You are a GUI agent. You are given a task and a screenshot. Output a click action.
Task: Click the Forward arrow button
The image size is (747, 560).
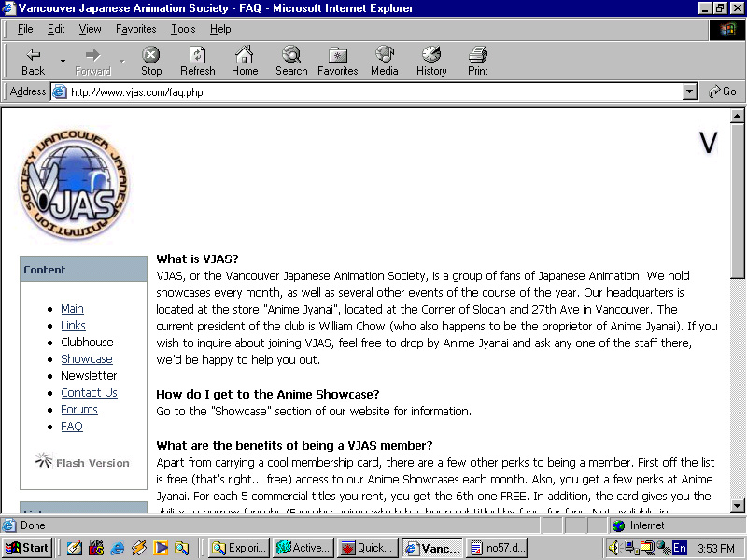point(92,62)
